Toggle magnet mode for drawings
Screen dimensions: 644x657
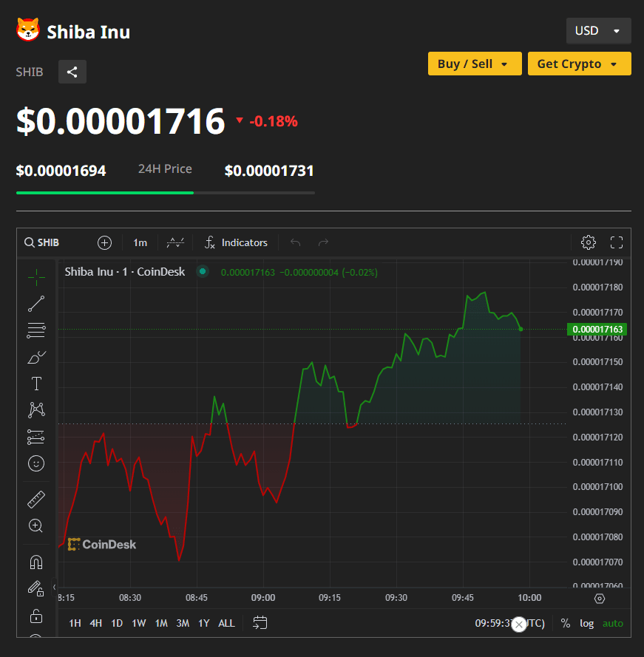(x=36, y=562)
